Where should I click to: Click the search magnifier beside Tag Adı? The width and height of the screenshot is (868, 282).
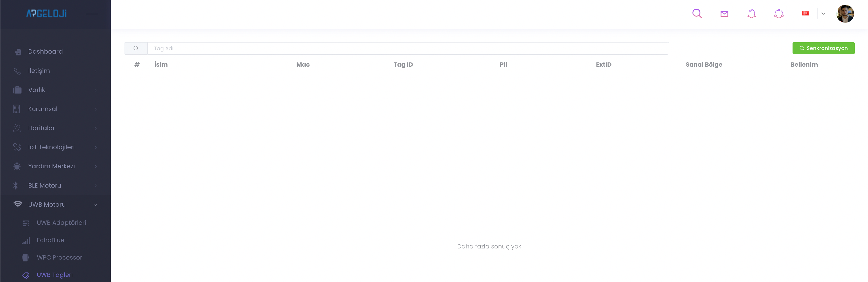click(x=136, y=49)
